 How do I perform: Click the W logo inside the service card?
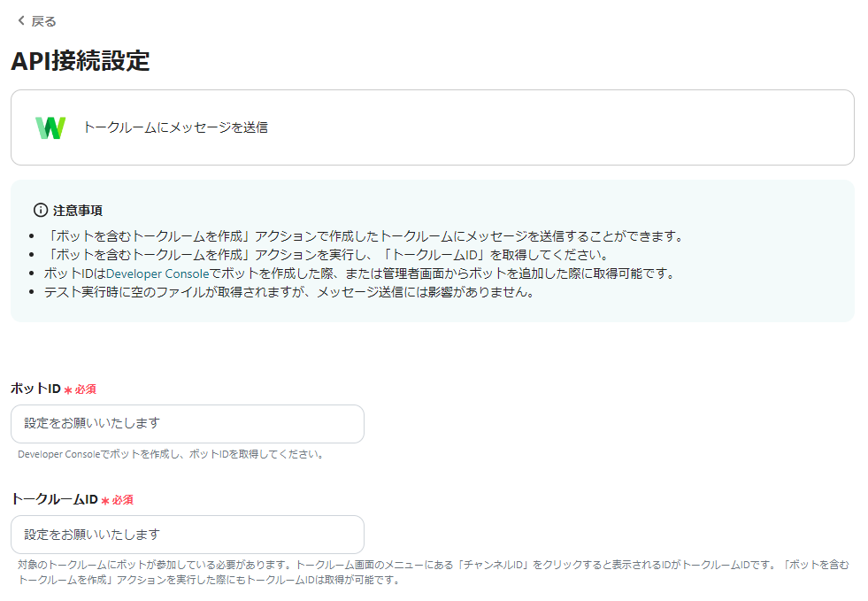coord(50,127)
